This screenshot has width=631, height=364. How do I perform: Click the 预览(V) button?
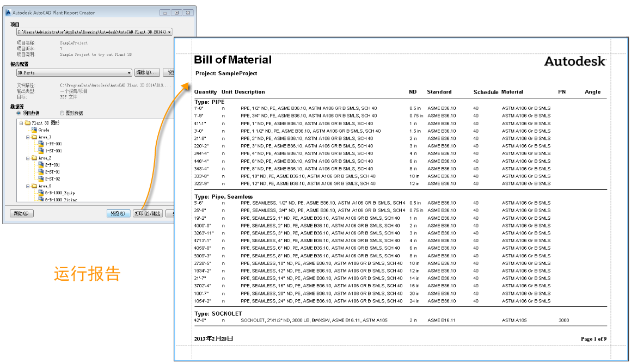[118, 214]
